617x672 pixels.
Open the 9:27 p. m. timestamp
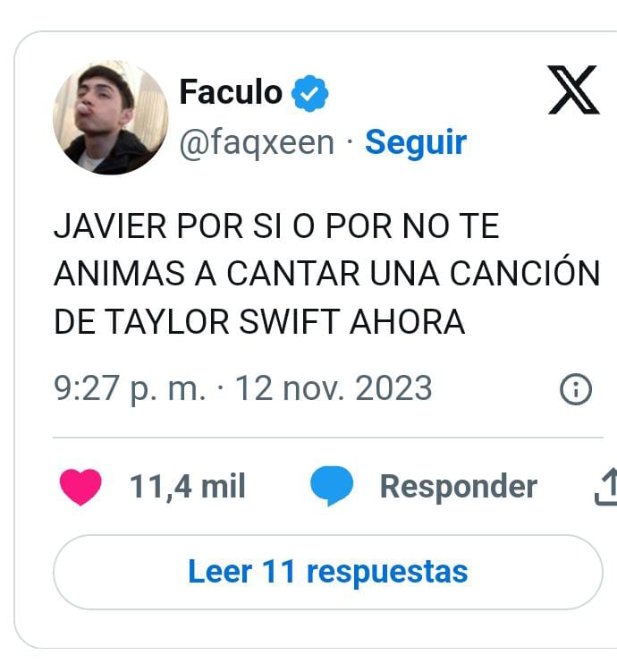(x=130, y=388)
